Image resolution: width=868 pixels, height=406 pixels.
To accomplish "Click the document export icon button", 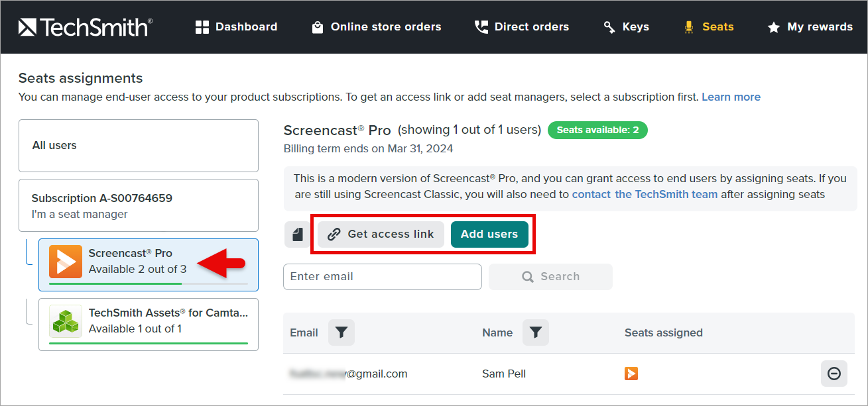I will pos(298,234).
